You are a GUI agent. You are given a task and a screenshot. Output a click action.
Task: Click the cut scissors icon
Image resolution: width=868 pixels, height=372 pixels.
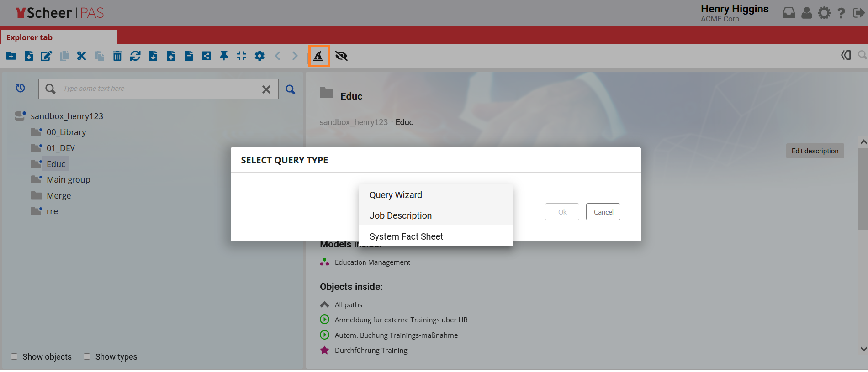coord(82,56)
